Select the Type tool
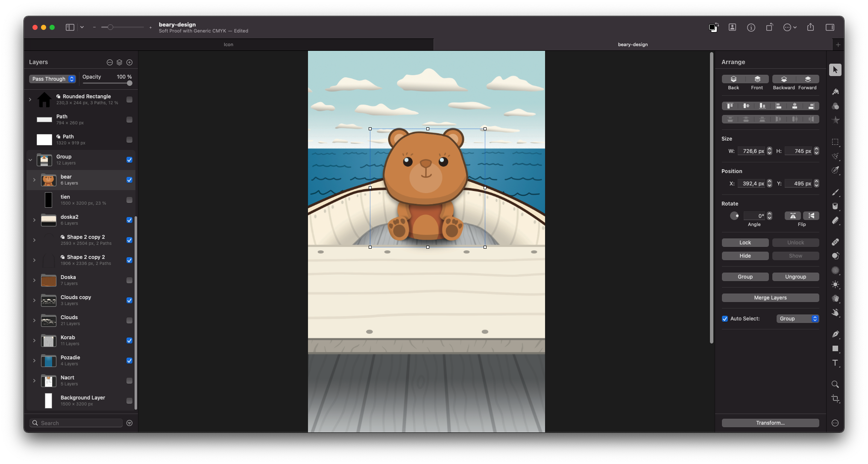 click(x=835, y=363)
